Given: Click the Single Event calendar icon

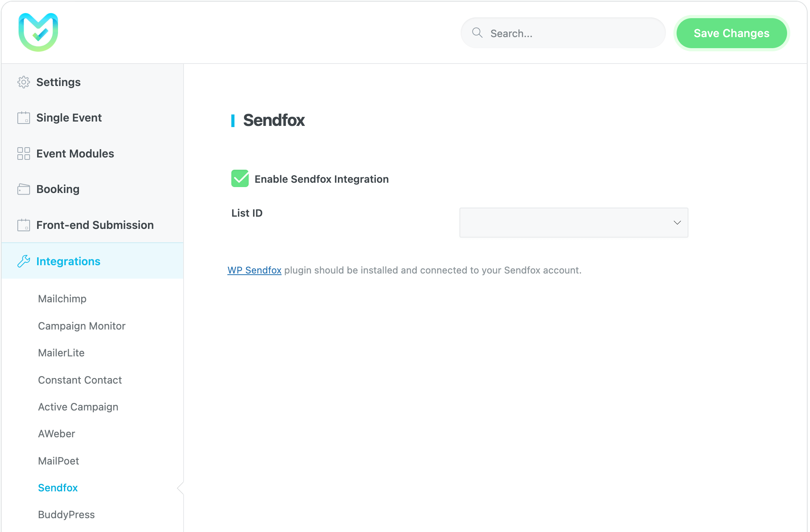Looking at the screenshot, I should [x=24, y=118].
